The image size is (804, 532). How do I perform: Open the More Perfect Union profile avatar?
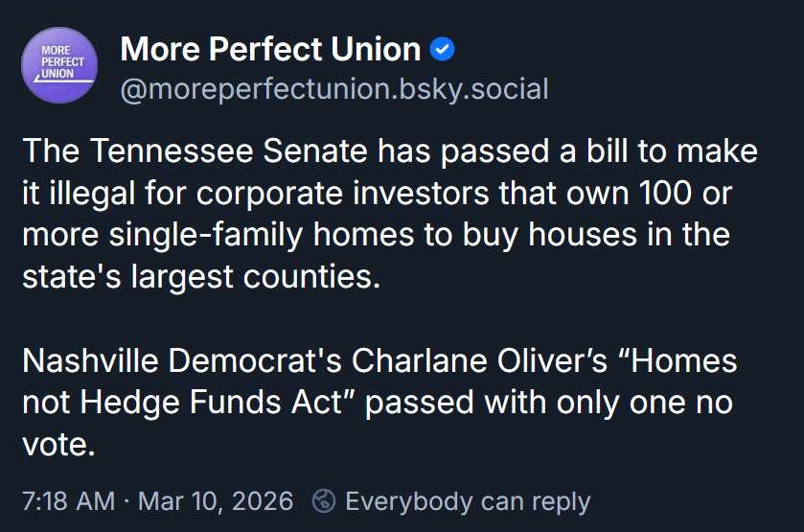[59, 65]
